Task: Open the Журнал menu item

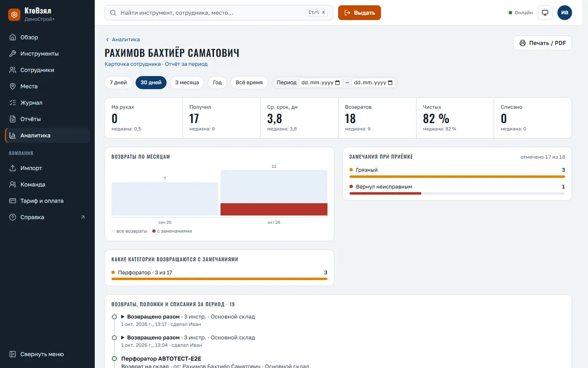Action: (x=48, y=103)
